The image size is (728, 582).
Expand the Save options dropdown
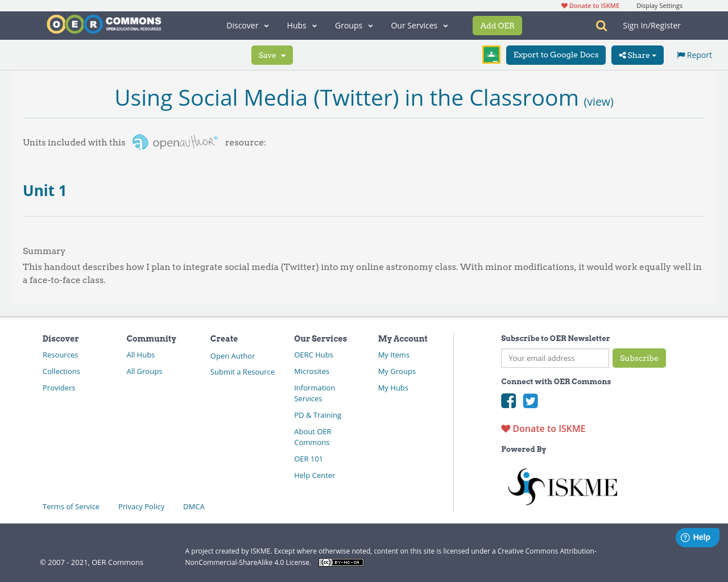tap(272, 55)
